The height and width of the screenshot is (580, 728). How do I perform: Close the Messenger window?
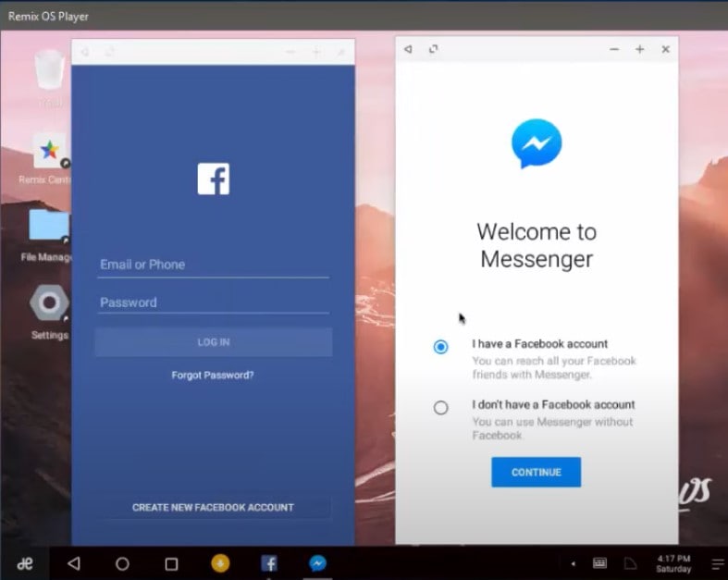pyautogui.click(x=665, y=49)
